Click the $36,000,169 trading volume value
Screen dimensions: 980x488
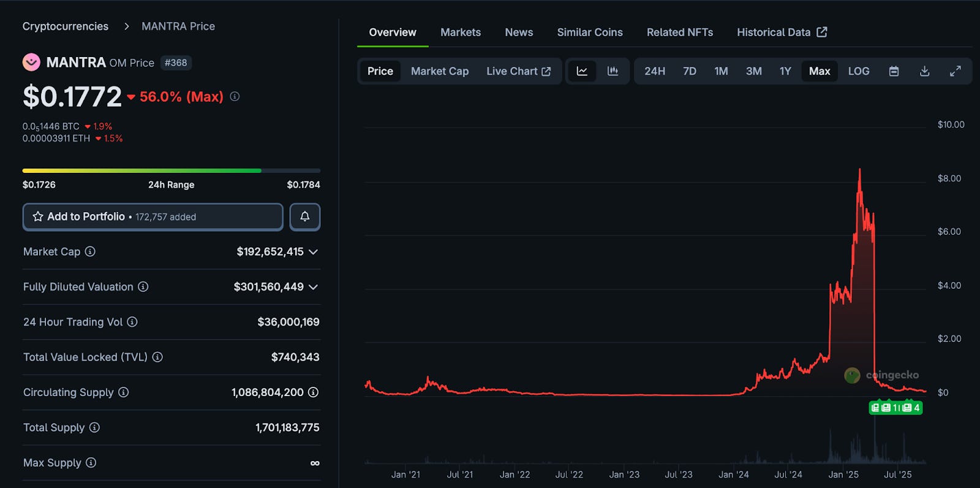(x=288, y=322)
